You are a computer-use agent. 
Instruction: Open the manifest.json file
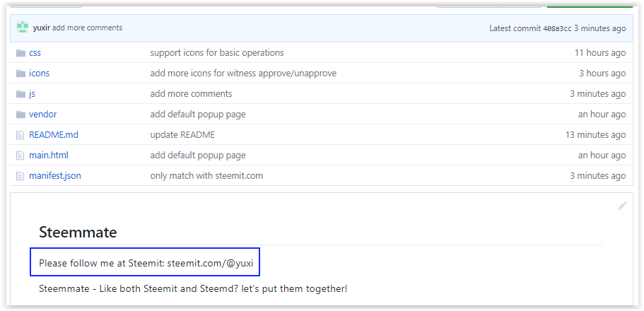pos(55,176)
